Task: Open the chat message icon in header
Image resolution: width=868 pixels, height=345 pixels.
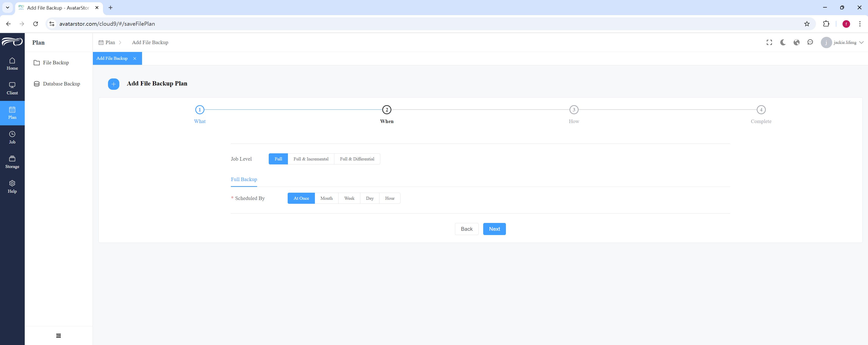Action: point(810,42)
